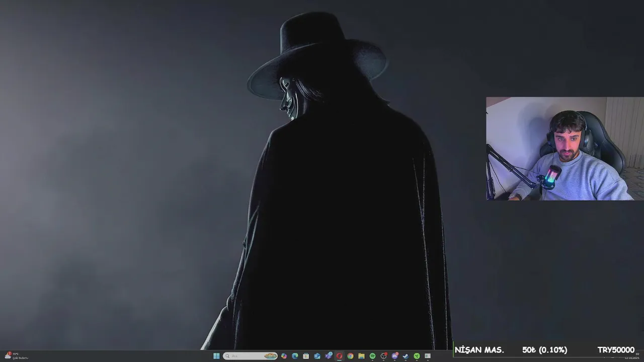This screenshot has width=644, height=362.
Task: Open the last taskbar app after the green icon
Action: (x=428, y=356)
